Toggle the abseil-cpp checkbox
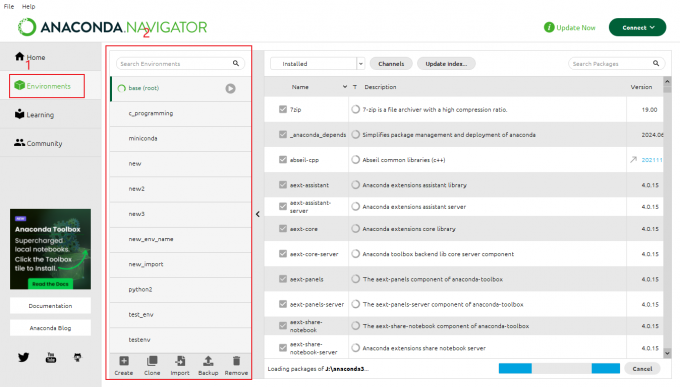This screenshot has height=387, width=680. pos(283,160)
